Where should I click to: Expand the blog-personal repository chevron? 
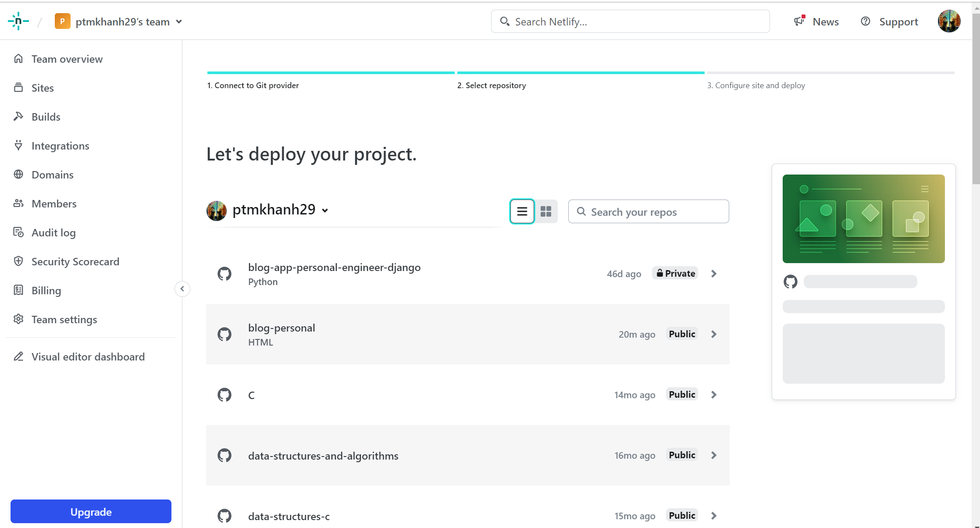pos(714,334)
